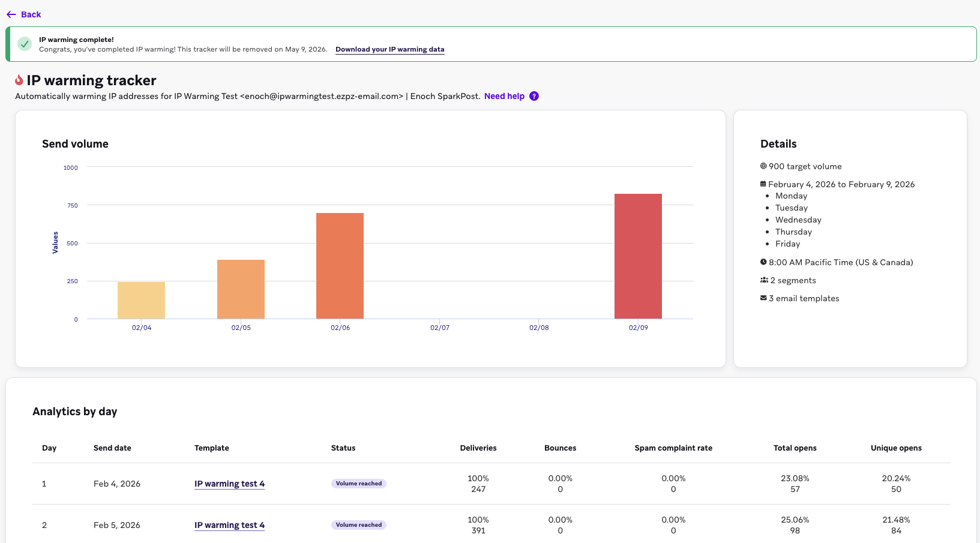Open the Need help link
The image size is (980, 543).
(504, 96)
